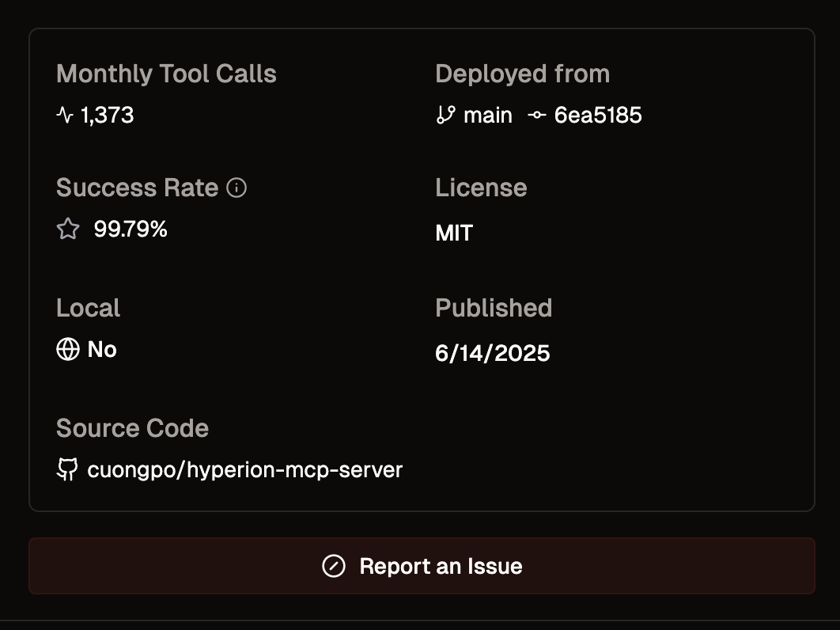Click the commit icon before 6ea5185
Viewport: 840px width, 630px height.
537,116
